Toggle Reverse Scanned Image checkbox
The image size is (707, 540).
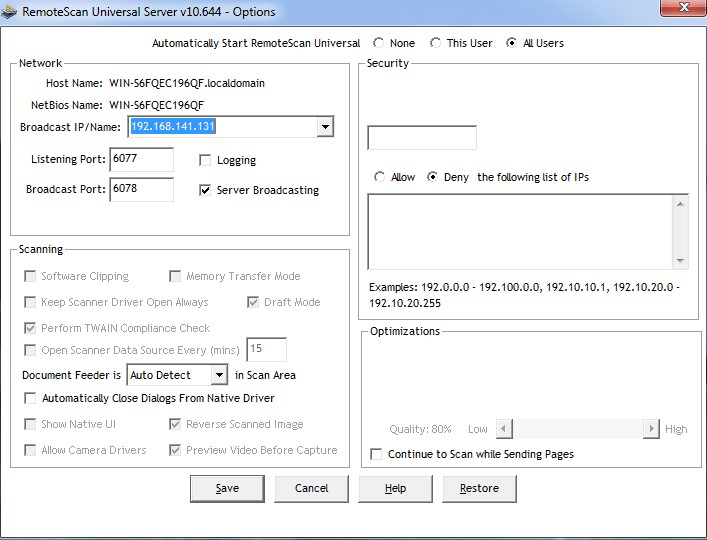tap(175, 424)
